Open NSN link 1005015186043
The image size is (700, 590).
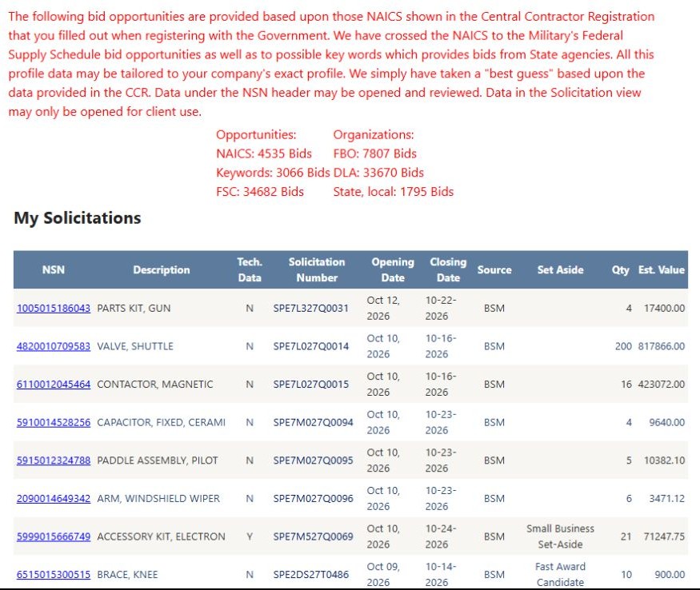pos(54,309)
